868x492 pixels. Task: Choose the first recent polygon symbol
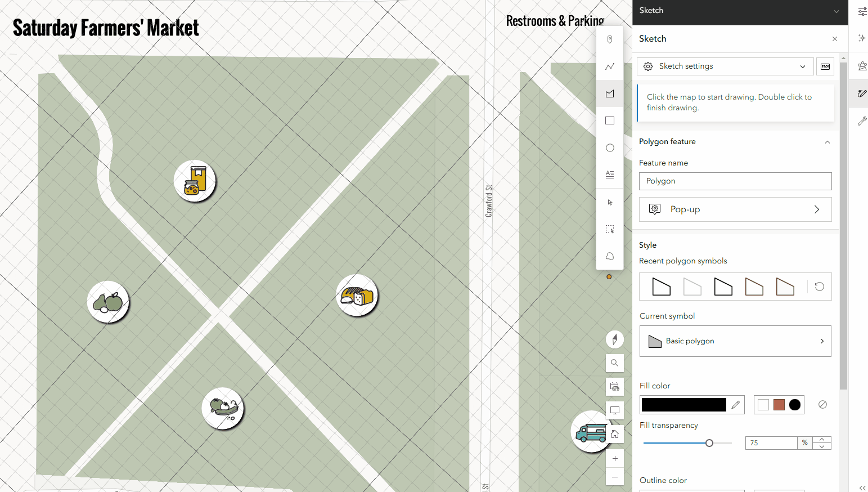(662, 287)
